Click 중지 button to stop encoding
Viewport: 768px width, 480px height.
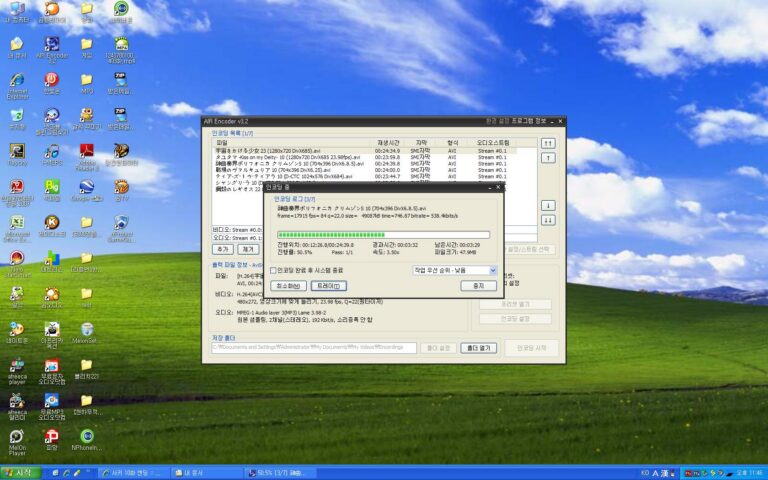479,286
